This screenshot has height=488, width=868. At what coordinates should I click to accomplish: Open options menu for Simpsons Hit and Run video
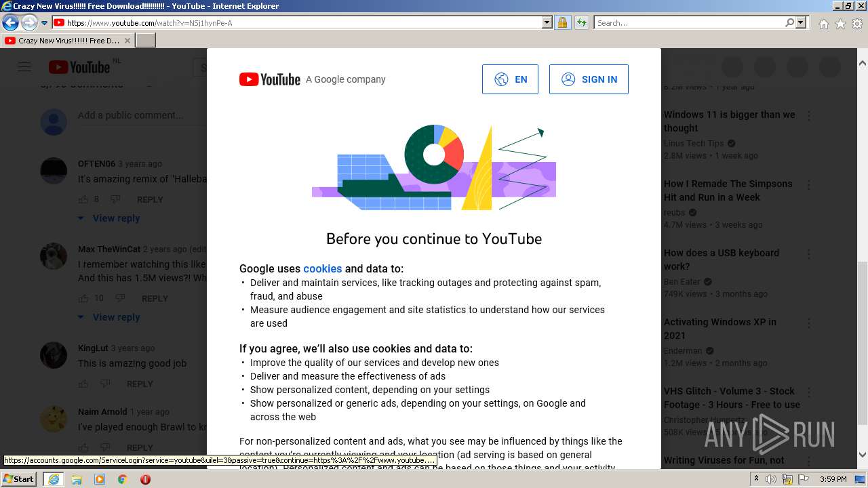coord(809,185)
